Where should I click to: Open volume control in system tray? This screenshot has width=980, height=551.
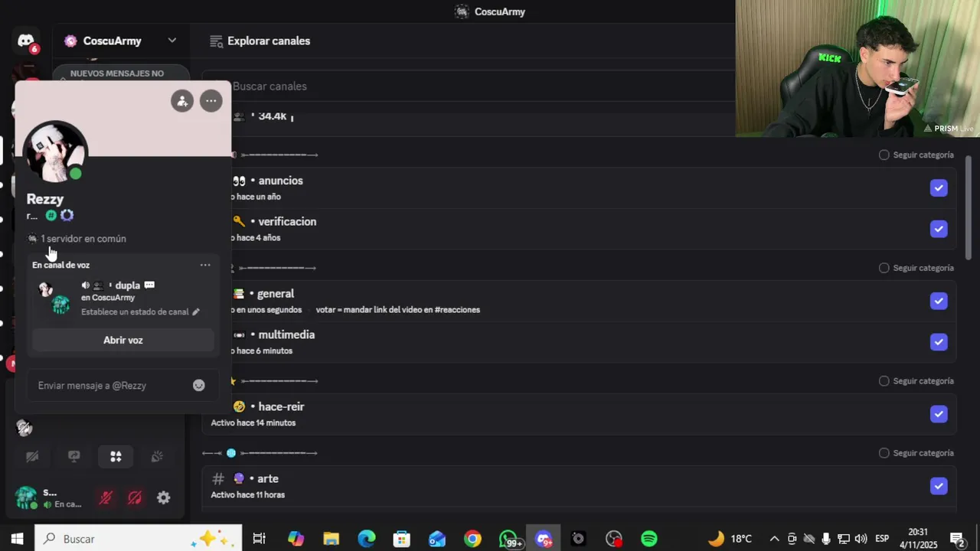861,539
